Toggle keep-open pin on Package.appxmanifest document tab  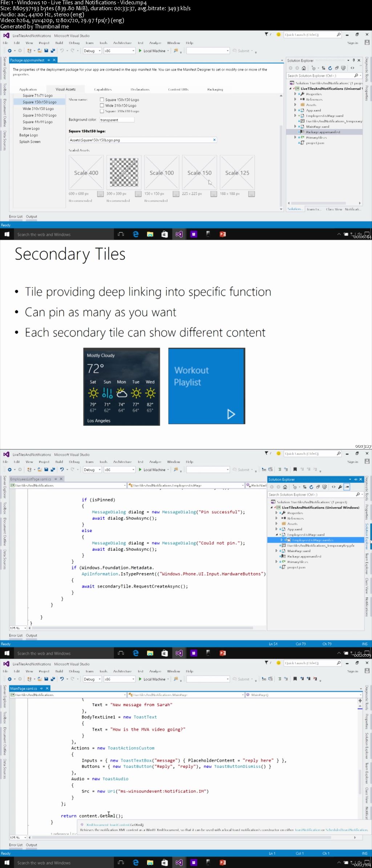49,60
